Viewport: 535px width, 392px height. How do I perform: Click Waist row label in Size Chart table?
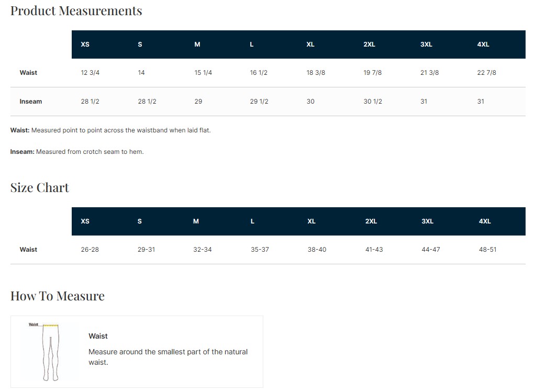[x=28, y=250]
